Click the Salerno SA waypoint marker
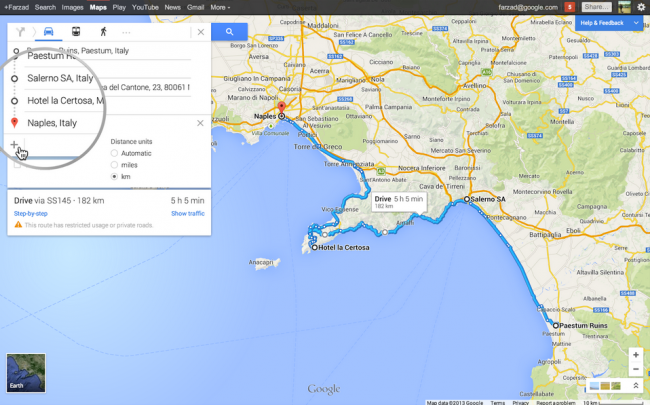 (467, 199)
